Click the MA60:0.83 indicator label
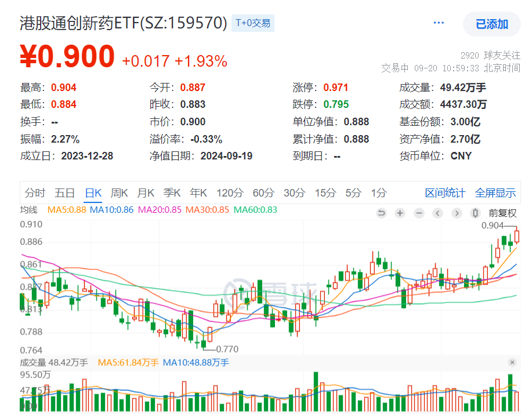 click(x=255, y=210)
